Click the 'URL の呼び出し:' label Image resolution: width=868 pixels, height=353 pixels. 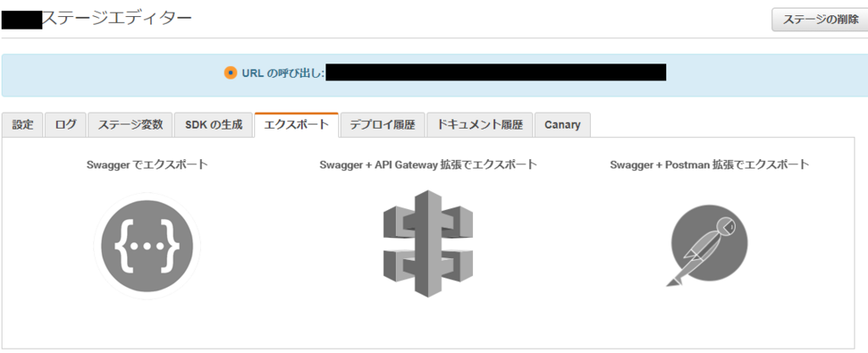(282, 73)
